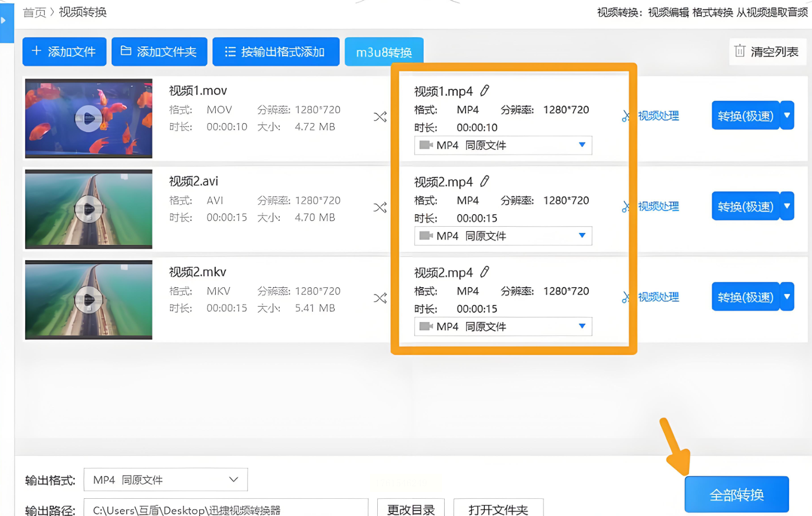Switch to the m3u8转换 tab
Screen dimensions: 812x516
click(x=384, y=52)
